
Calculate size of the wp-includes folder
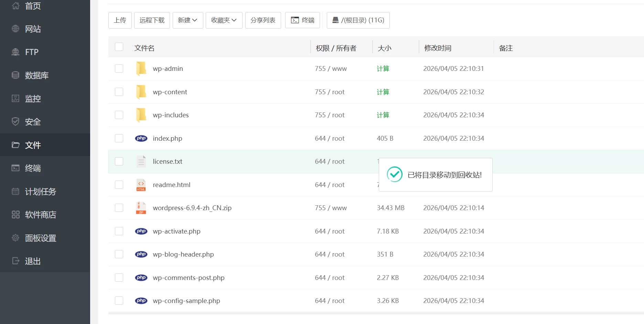[x=383, y=115]
